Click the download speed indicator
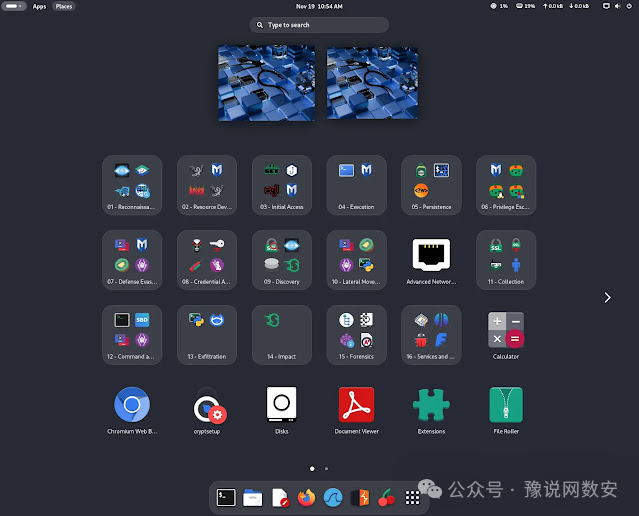 (x=579, y=6)
